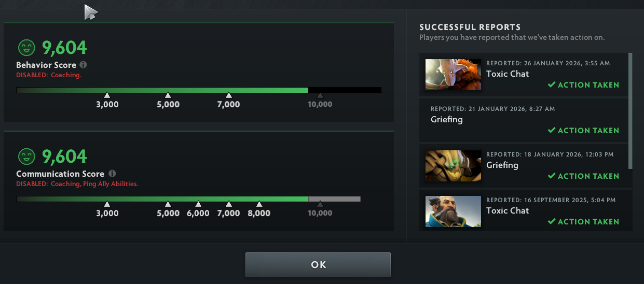This screenshot has width=644, height=284.
Task: Click the successful reports list scrollbar
Action: 631,110
